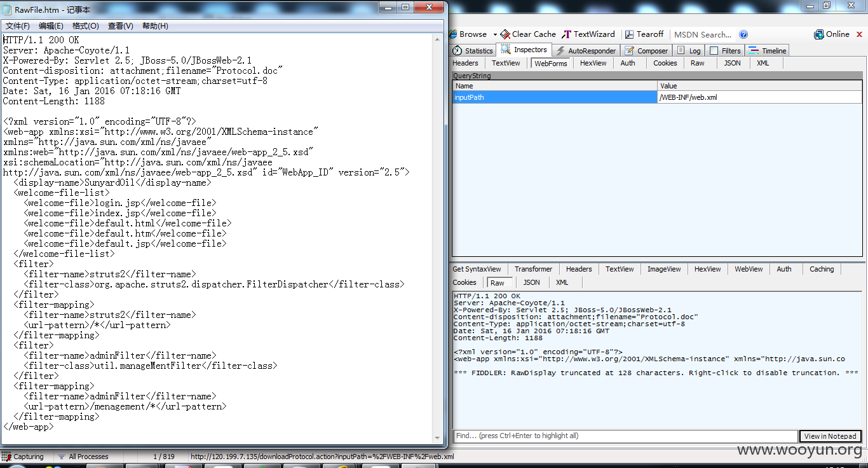
Task: Select request WebForms inspector tab
Action: click(x=550, y=63)
